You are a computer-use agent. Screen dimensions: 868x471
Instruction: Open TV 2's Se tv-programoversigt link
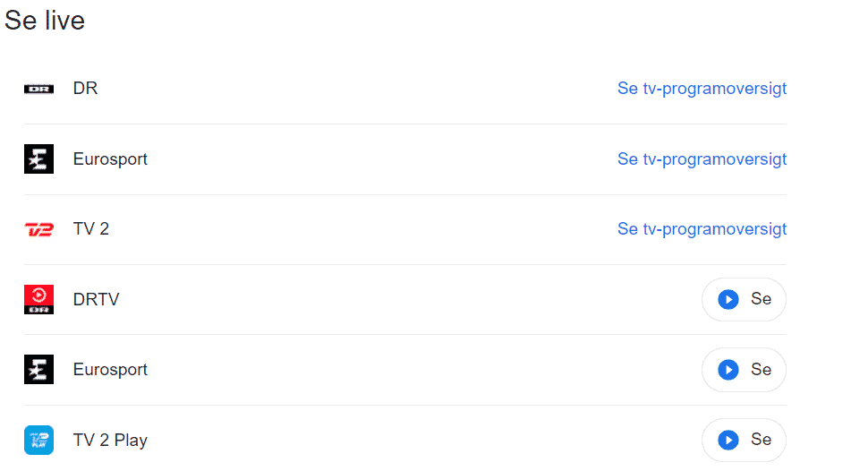click(x=702, y=229)
